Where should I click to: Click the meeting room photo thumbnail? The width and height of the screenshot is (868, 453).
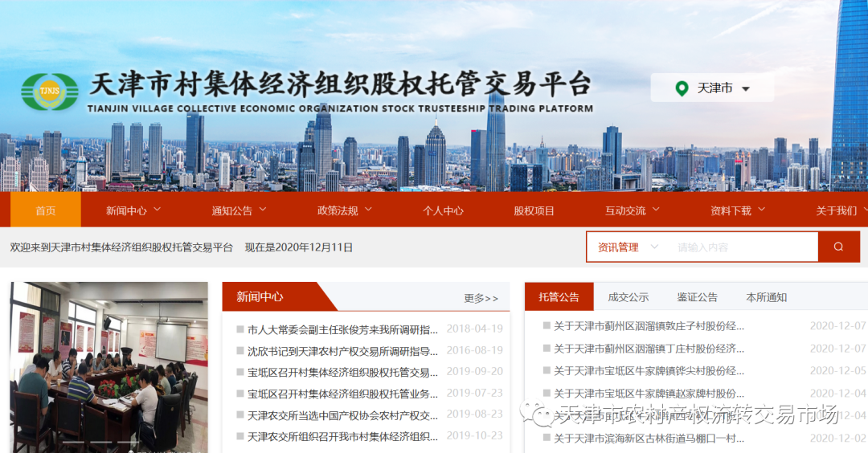[x=109, y=367]
